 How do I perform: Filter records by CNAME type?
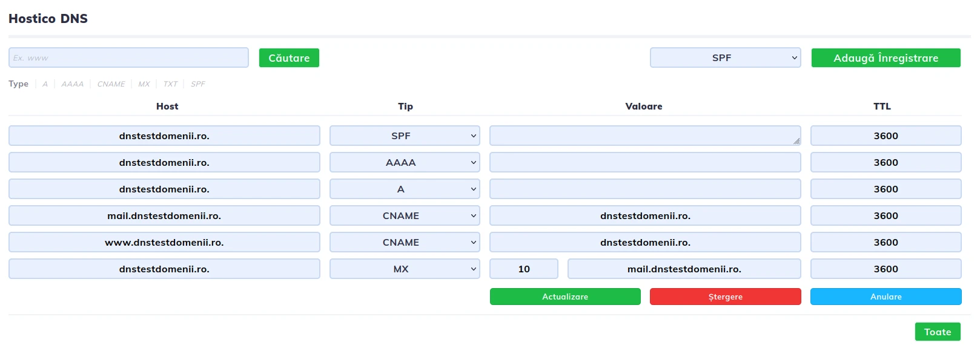point(111,84)
